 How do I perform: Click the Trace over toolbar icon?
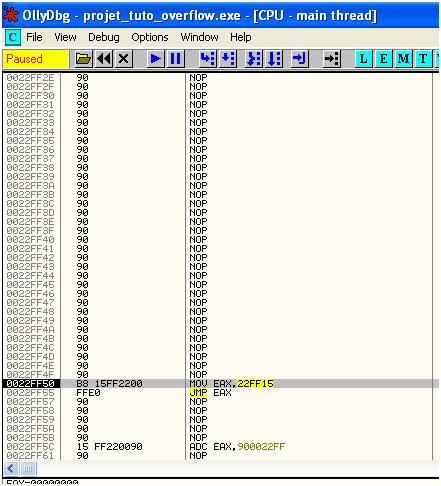point(274,59)
